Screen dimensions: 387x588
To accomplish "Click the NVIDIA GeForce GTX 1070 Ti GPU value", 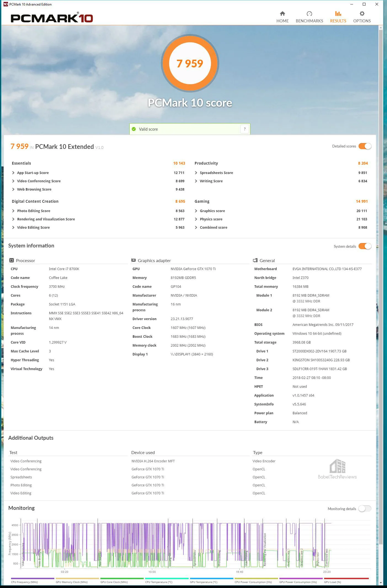I will (x=193, y=269).
